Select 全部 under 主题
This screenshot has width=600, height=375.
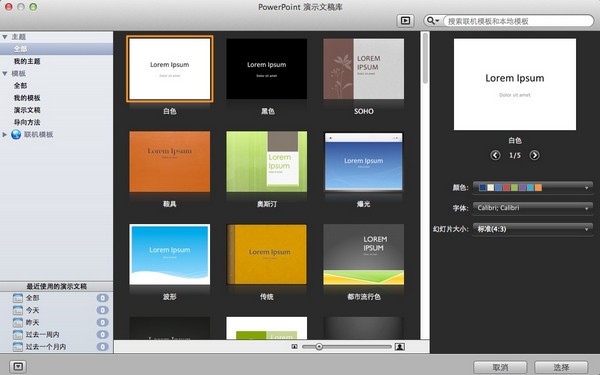[56, 49]
